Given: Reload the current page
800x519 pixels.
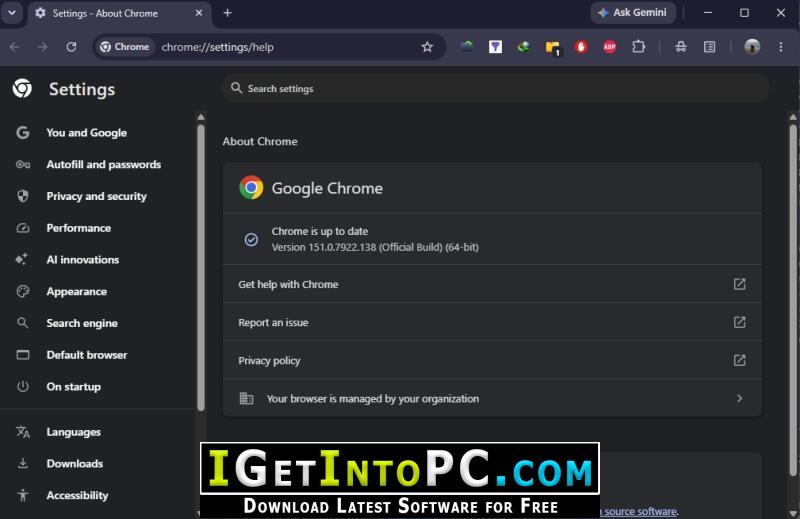Looking at the screenshot, I should pos(71,47).
